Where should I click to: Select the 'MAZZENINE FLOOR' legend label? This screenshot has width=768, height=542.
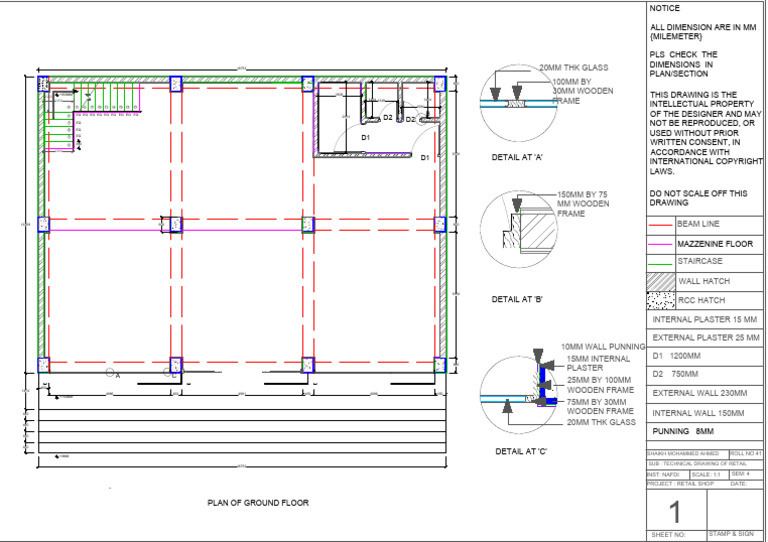pos(715,243)
